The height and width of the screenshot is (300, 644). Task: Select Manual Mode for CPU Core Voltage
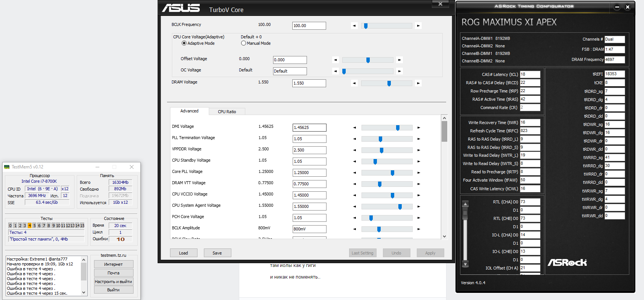point(243,43)
